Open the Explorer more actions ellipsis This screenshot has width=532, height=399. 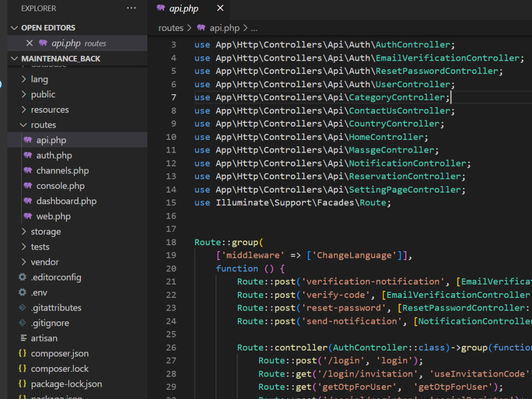click(131, 8)
